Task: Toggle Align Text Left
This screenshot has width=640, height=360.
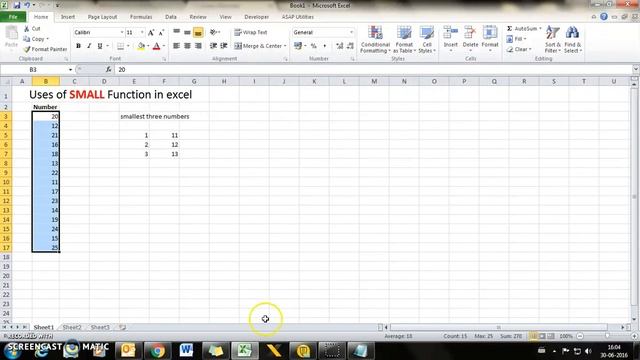Action: (x=176, y=46)
